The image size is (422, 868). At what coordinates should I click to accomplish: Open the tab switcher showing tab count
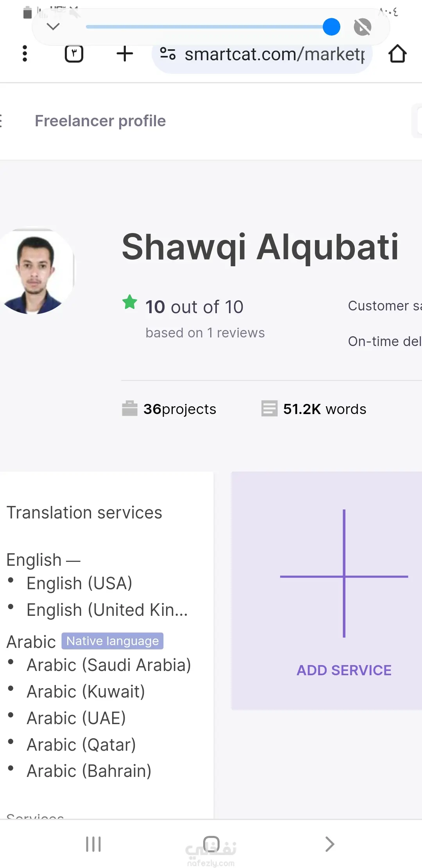[x=74, y=54]
